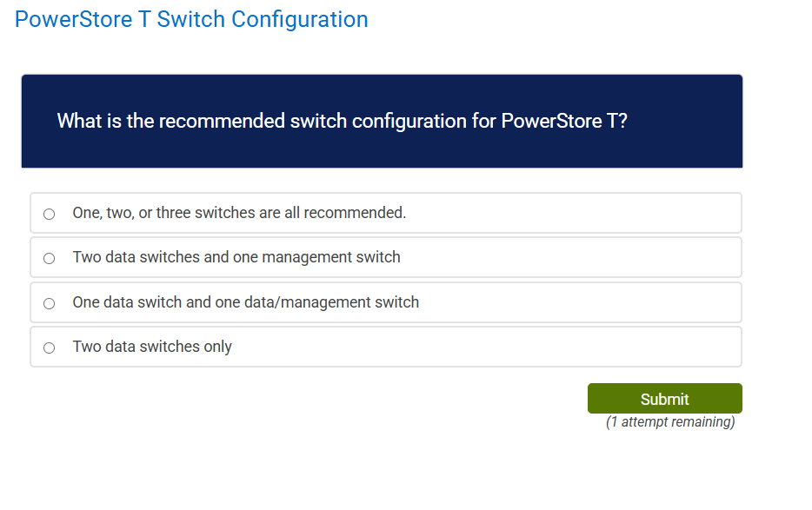The image size is (812, 510).
Task: Click the green Submit control below the answers
Action: [664, 398]
